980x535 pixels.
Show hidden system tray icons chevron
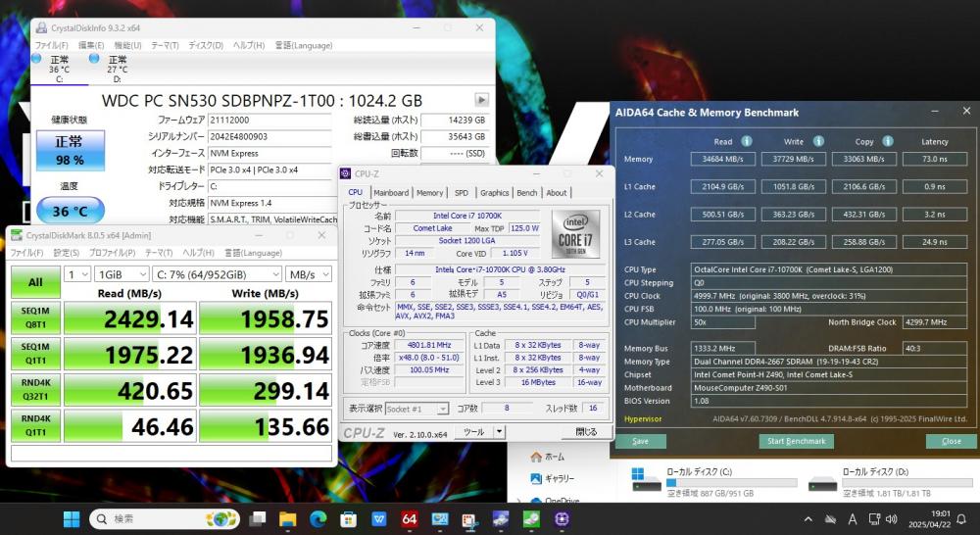click(x=808, y=518)
